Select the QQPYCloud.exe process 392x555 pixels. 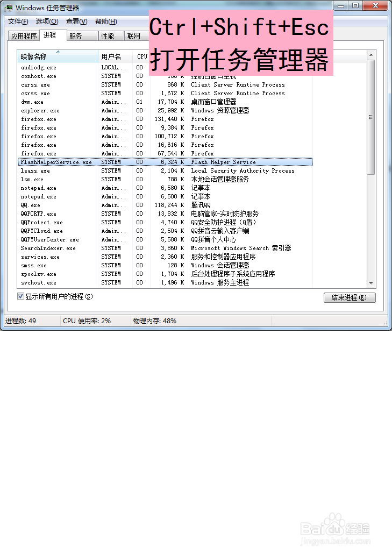pos(165,231)
